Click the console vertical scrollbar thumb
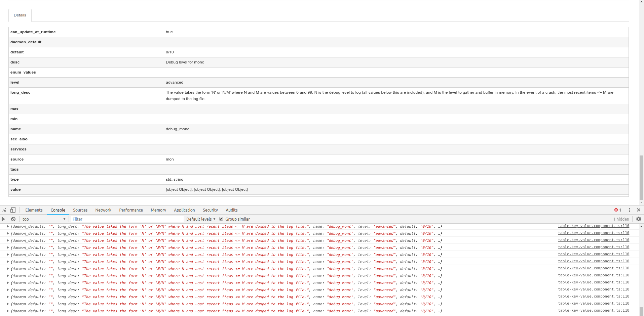The image size is (644, 316). 641,311
